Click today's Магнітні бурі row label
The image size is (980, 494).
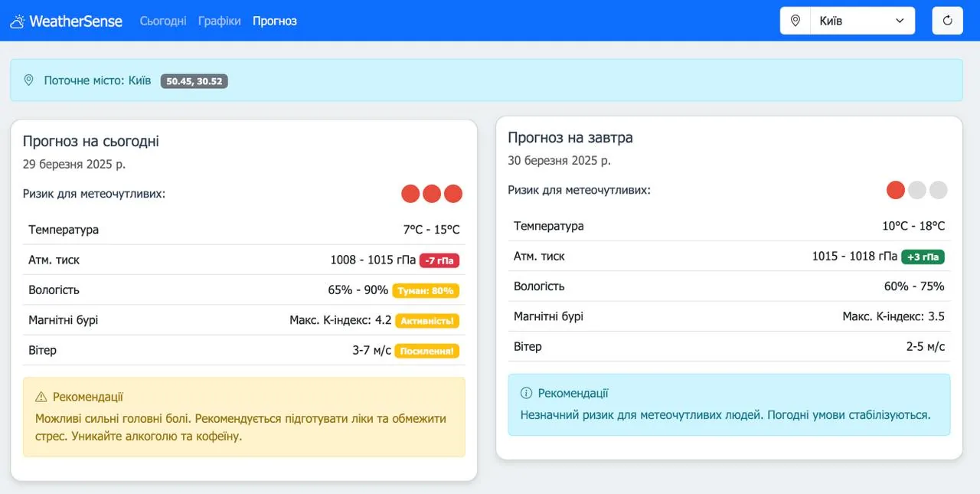coord(64,321)
